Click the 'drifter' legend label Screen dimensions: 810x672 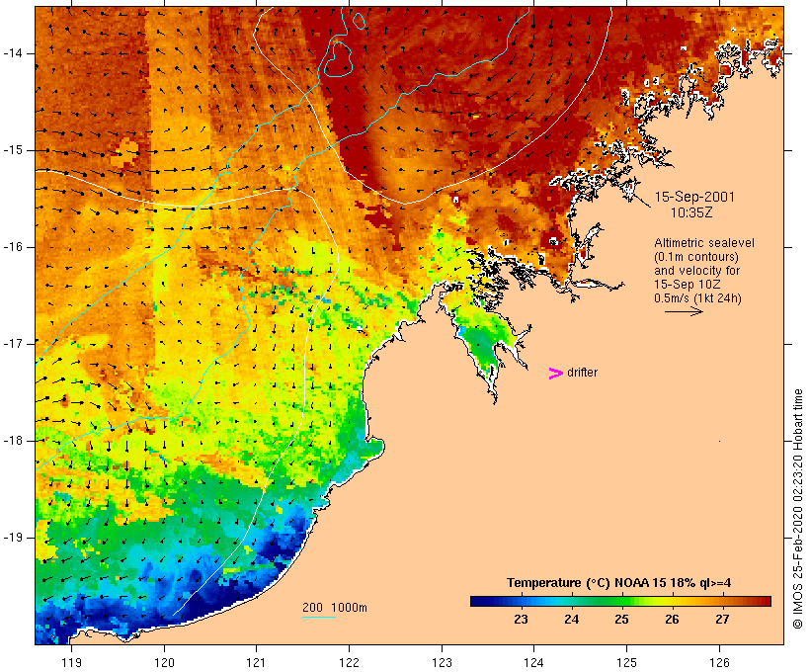582,373
